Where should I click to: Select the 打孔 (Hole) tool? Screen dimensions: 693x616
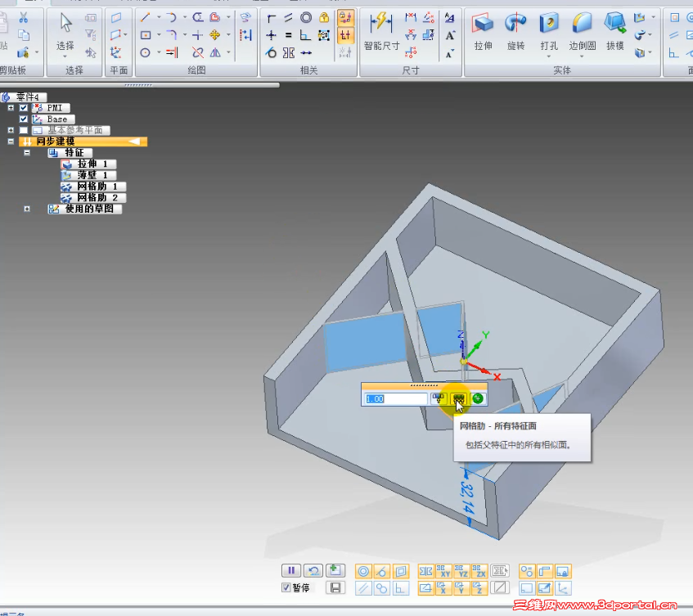click(549, 31)
